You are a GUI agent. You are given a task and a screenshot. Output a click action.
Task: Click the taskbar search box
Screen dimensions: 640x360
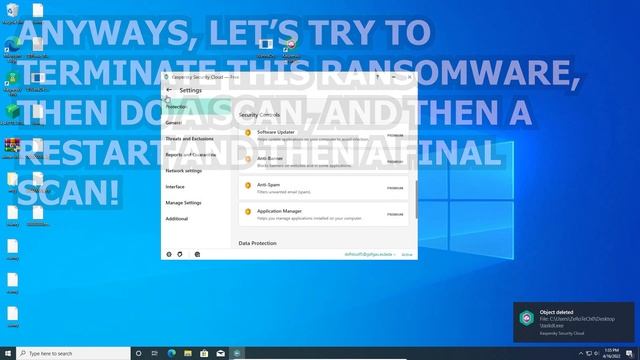pyautogui.click(x=73, y=353)
